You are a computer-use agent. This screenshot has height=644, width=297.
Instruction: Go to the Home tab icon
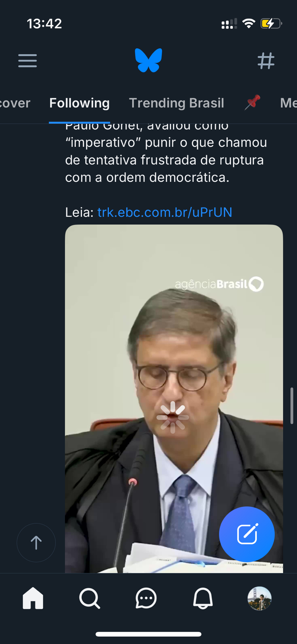click(33, 598)
